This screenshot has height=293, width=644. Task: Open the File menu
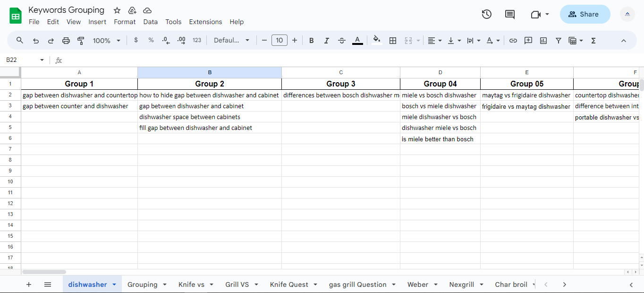pyautogui.click(x=34, y=22)
